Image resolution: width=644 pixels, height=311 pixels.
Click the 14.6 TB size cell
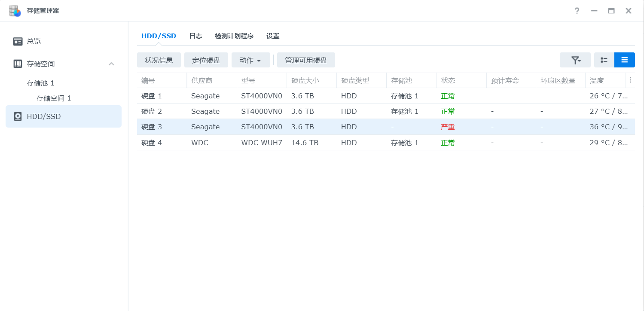point(305,143)
